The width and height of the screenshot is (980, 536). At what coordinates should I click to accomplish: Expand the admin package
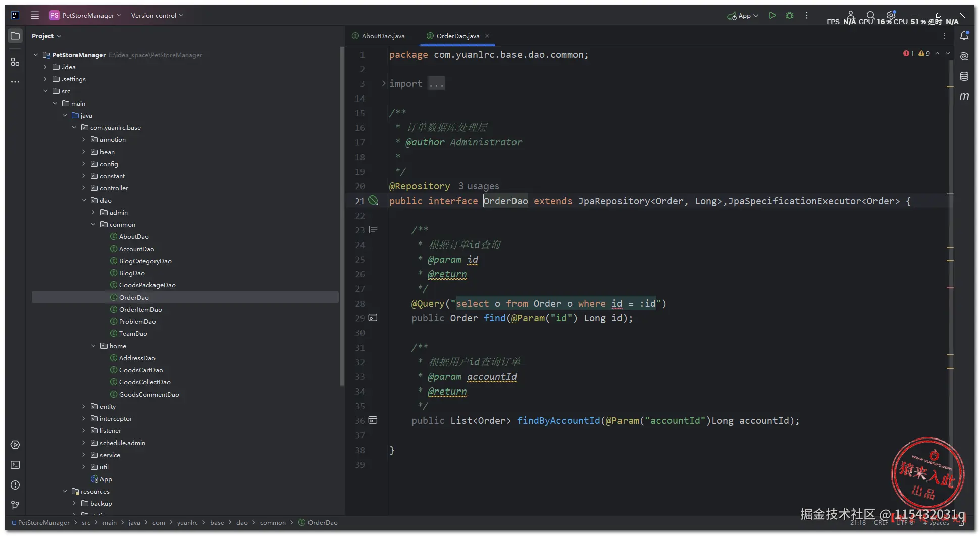pos(93,212)
